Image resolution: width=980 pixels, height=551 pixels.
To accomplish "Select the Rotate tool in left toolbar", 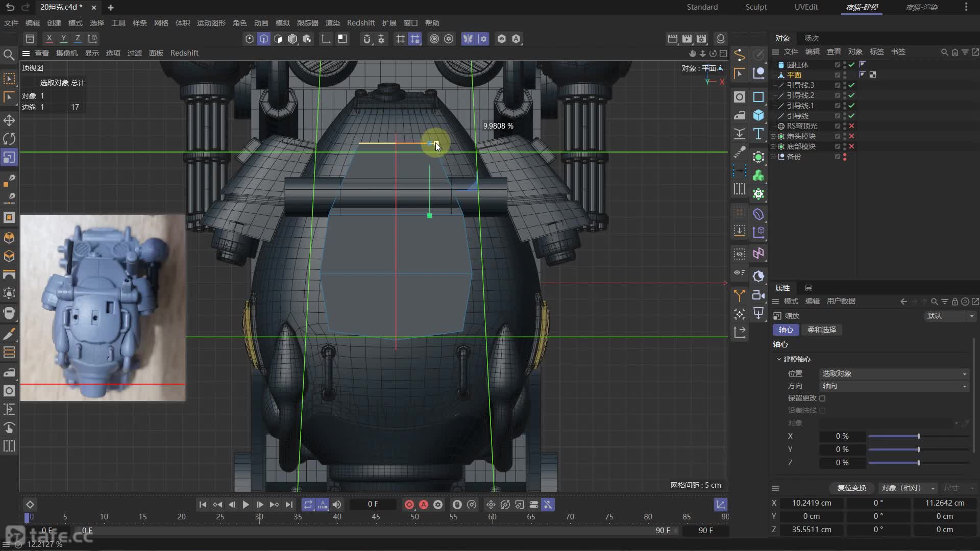I will (x=9, y=139).
